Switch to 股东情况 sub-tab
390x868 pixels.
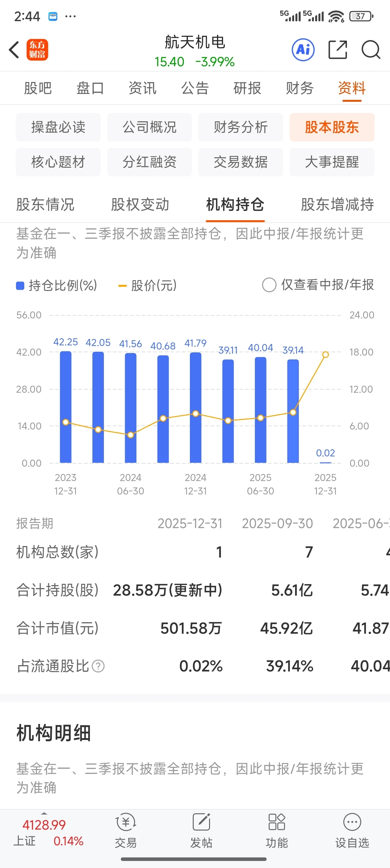[45, 205]
